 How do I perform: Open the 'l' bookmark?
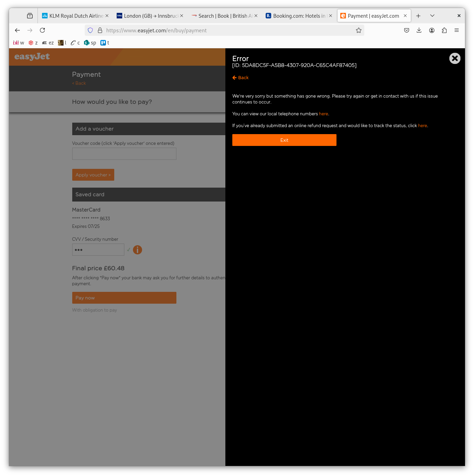(x=62, y=43)
